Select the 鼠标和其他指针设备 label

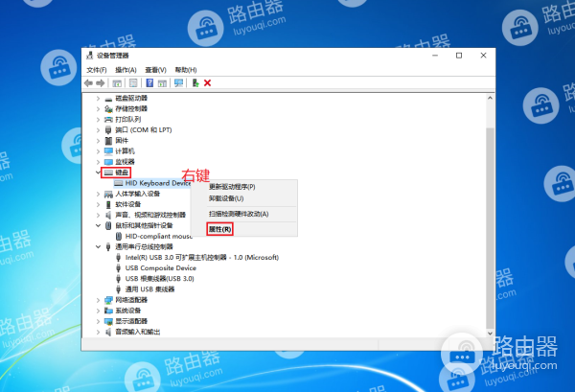coord(144,225)
